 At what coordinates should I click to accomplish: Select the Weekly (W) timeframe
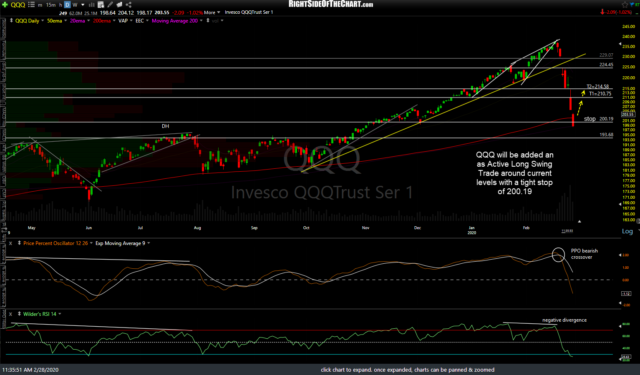coord(75,5)
